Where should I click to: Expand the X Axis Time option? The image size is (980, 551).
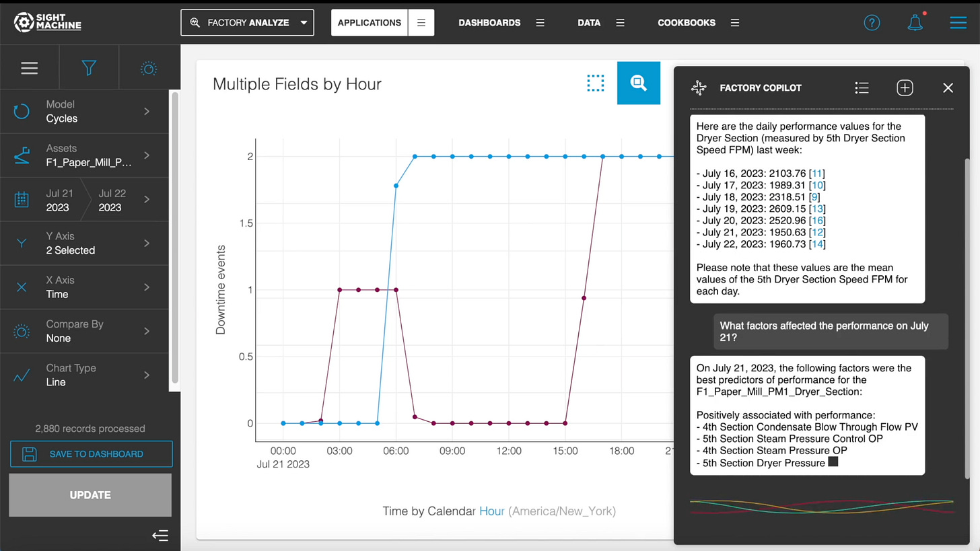(x=84, y=287)
